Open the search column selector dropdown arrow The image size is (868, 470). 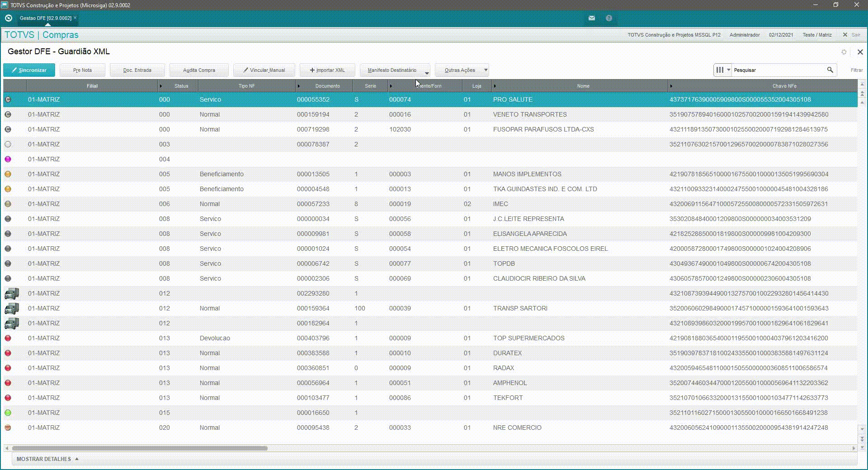pos(729,70)
